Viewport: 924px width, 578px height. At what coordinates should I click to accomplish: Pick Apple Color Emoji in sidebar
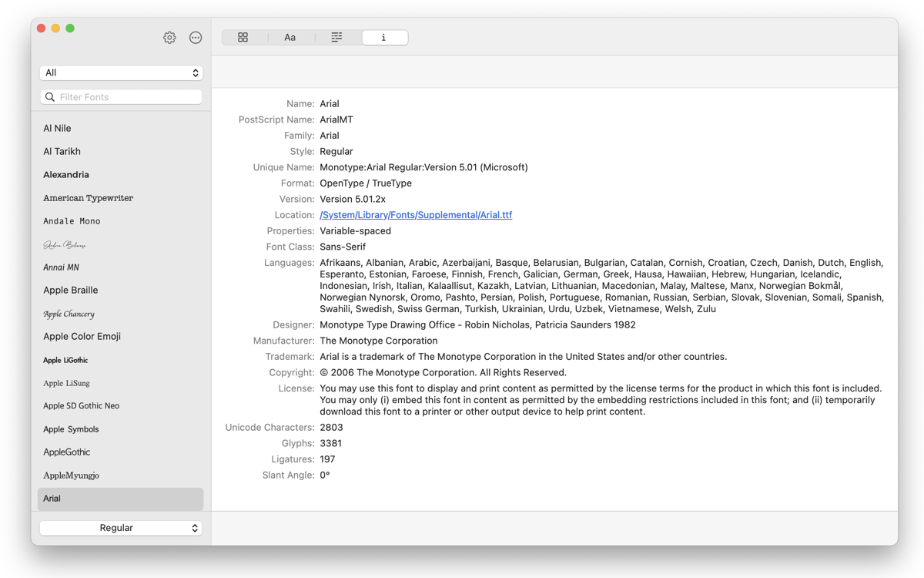point(82,337)
